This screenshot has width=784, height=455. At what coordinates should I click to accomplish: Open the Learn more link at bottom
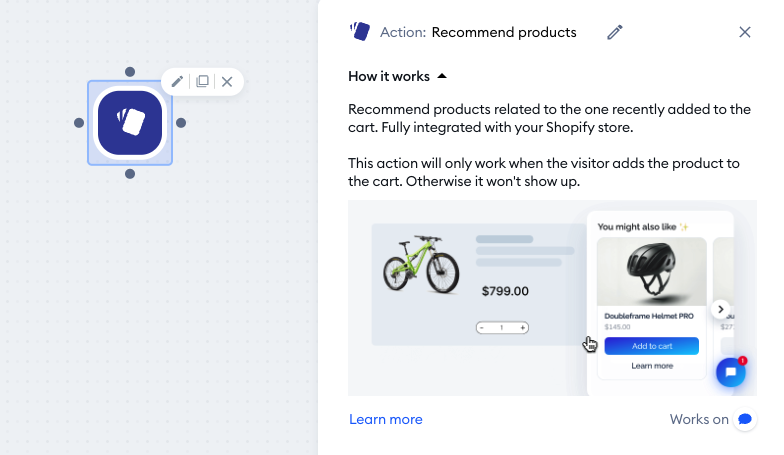[x=386, y=419]
